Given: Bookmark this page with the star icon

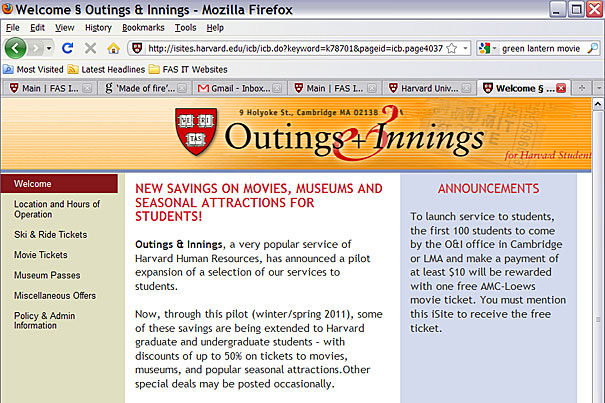Looking at the screenshot, I should [x=451, y=48].
